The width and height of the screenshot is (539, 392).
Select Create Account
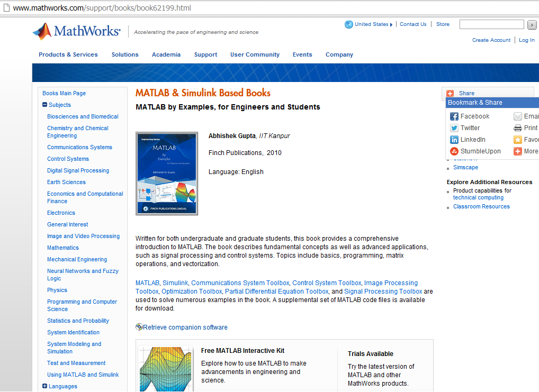click(x=491, y=40)
